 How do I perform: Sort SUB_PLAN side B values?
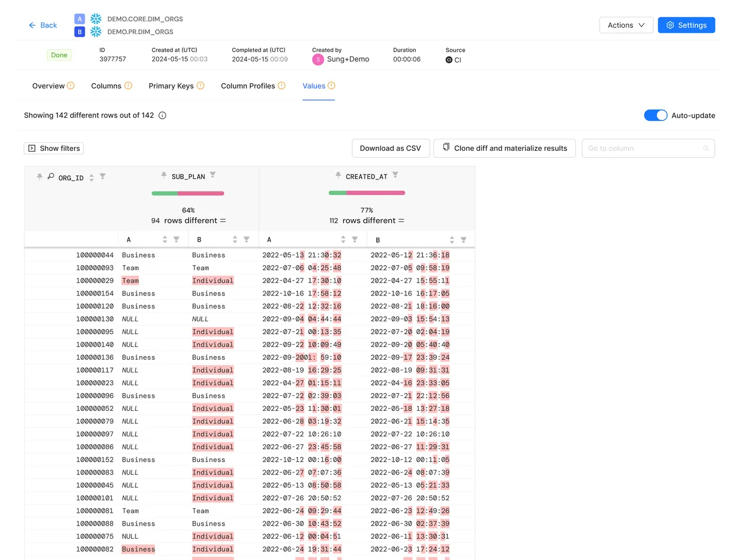[x=235, y=239]
